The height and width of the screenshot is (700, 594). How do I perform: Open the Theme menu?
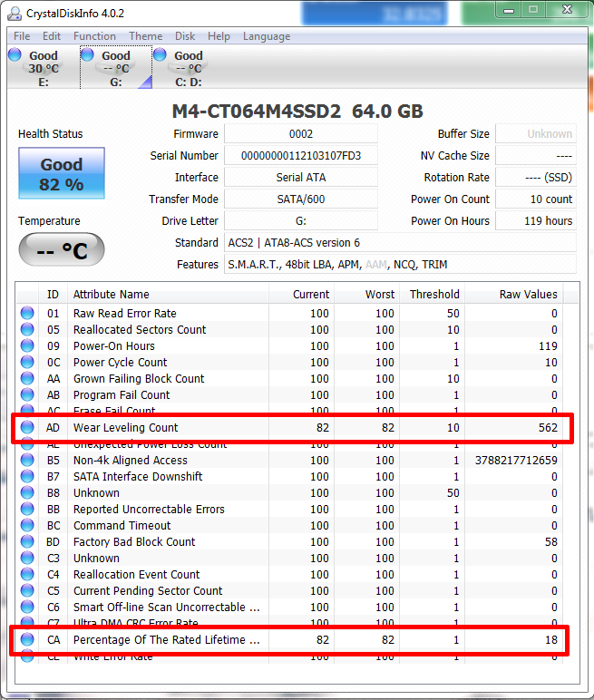click(x=146, y=36)
